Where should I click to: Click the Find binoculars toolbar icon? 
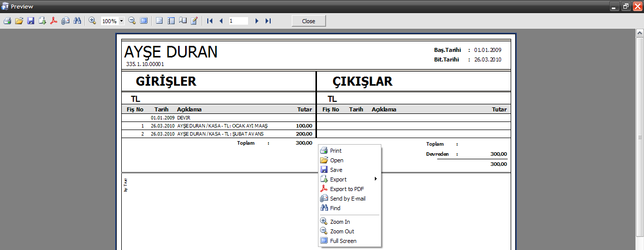(x=77, y=21)
